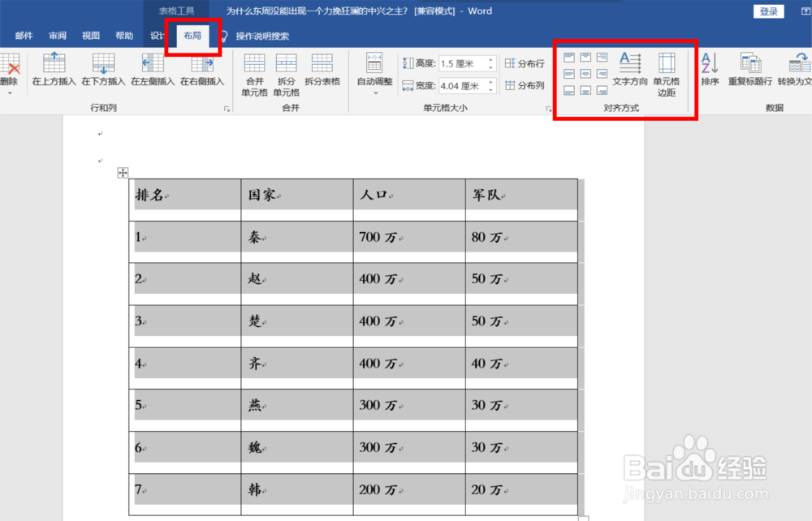This screenshot has width=812, height=521.
Task: Switch to the Design (设计) ribbon tab
Action: [x=158, y=36]
